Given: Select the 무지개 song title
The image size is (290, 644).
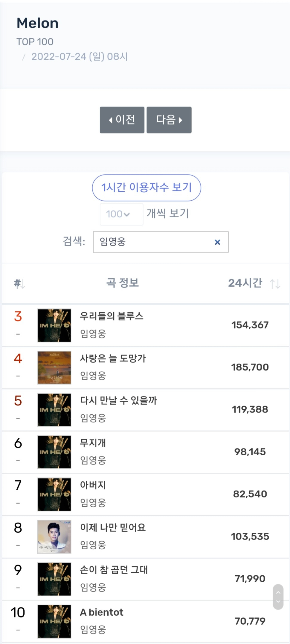Looking at the screenshot, I should click(x=93, y=443).
